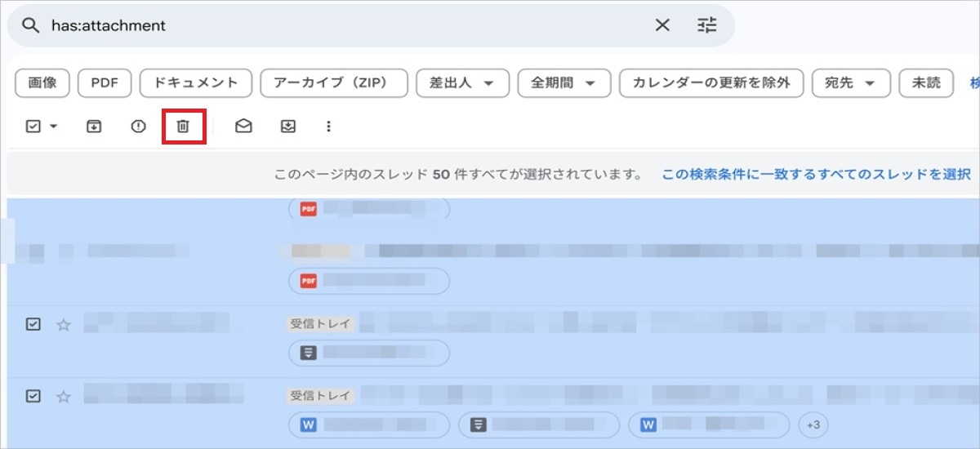Apply the 画像 filter chip
The height and width of the screenshot is (449, 980).
(x=42, y=82)
